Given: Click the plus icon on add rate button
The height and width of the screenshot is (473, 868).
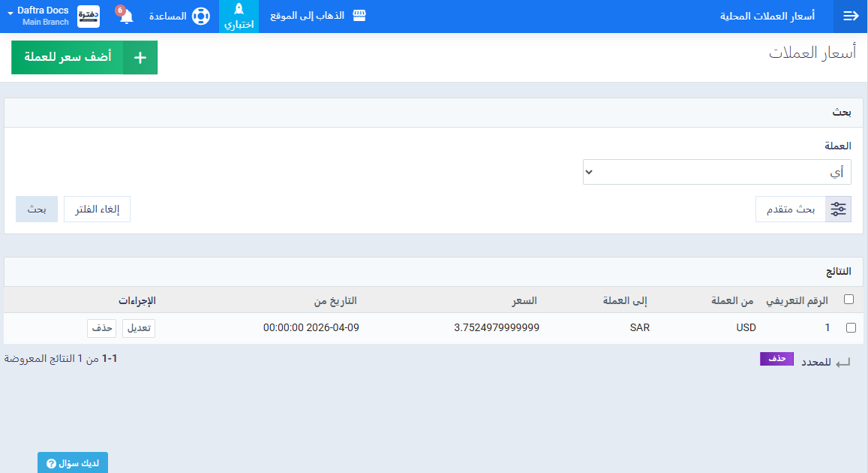Looking at the screenshot, I should [140, 58].
